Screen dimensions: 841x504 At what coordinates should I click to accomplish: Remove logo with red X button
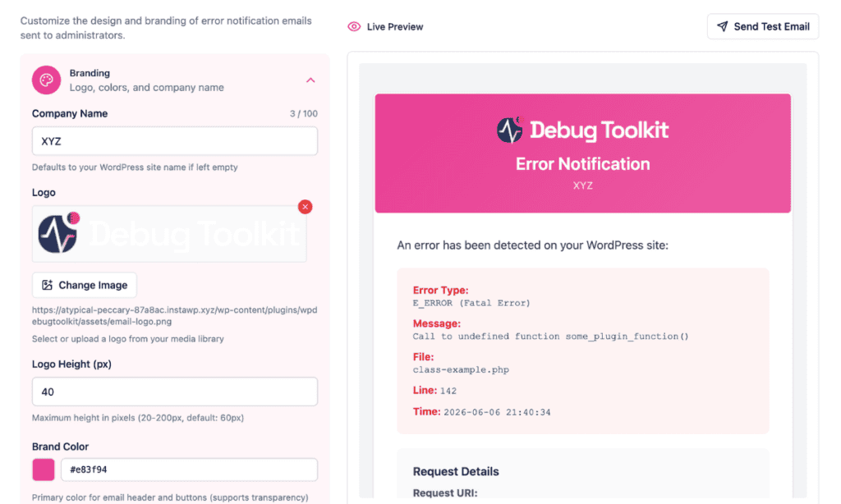tap(306, 207)
